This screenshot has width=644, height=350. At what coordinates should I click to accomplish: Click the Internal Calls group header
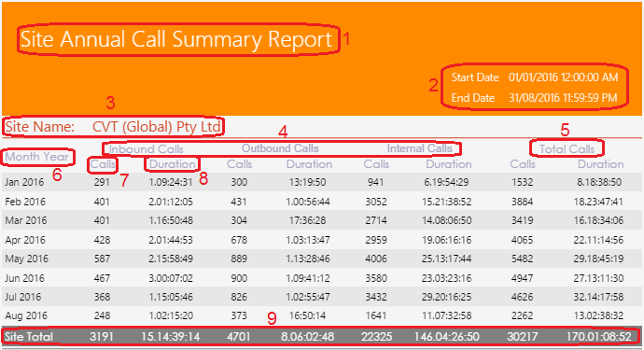pos(419,148)
